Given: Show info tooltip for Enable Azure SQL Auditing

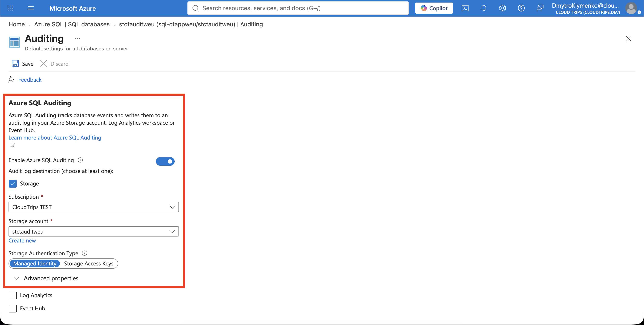Looking at the screenshot, I should pyautogui.click(x=80, y=160).
